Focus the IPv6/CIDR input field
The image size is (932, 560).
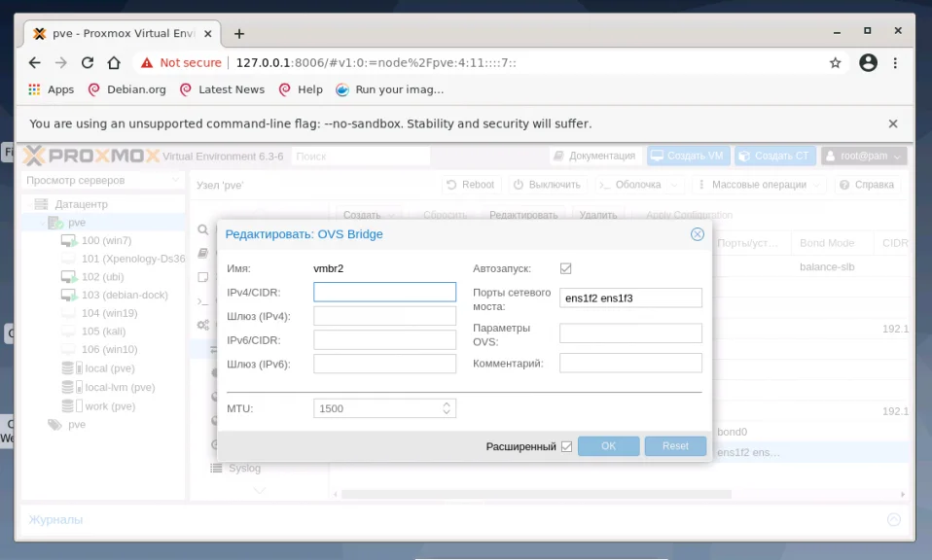pos(384,339)
